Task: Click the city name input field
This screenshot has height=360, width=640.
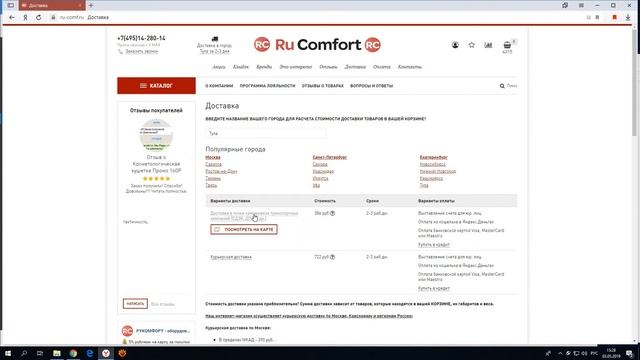Action: click(x=266, y=133)
